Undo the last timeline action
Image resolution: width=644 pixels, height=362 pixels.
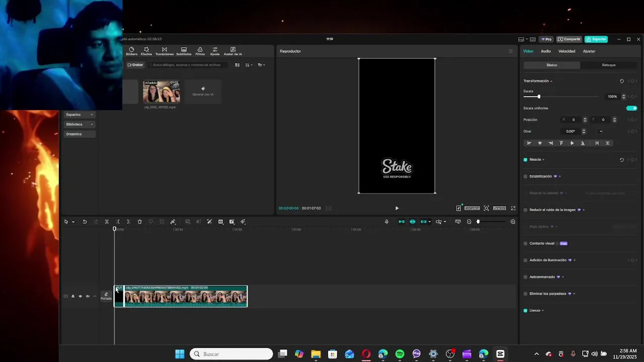coord(85,222)
